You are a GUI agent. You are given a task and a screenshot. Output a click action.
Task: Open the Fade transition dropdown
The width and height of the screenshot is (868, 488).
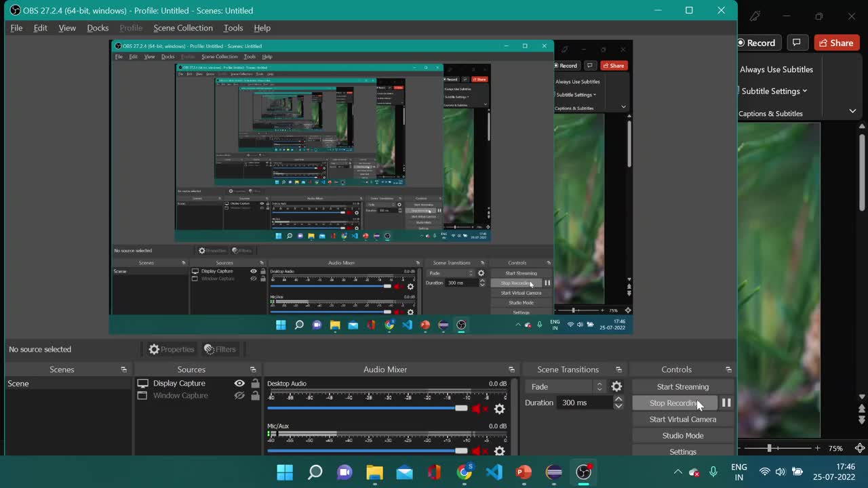[566, 386]
